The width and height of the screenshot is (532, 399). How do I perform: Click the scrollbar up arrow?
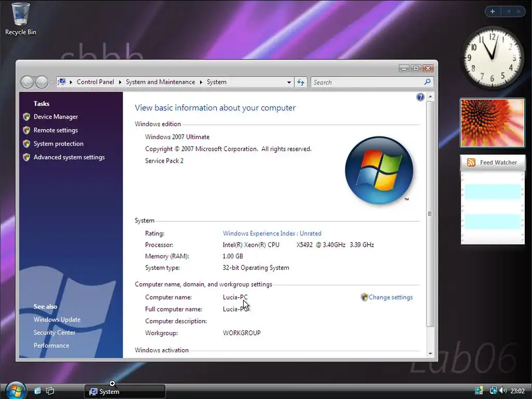click(430, 97)
